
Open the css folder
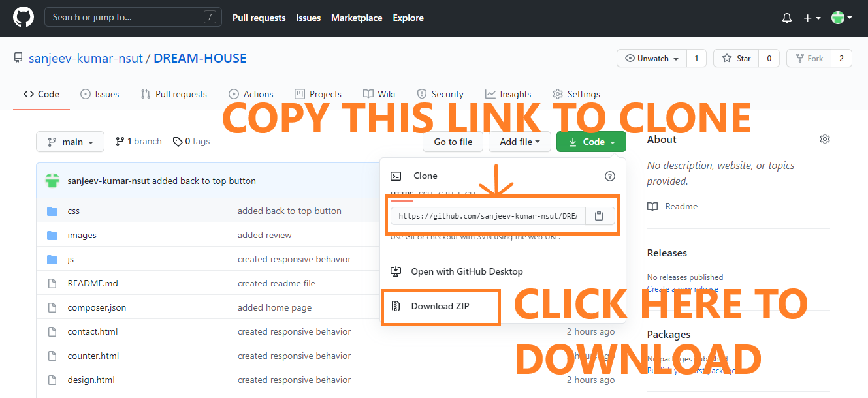click(74, 211)
